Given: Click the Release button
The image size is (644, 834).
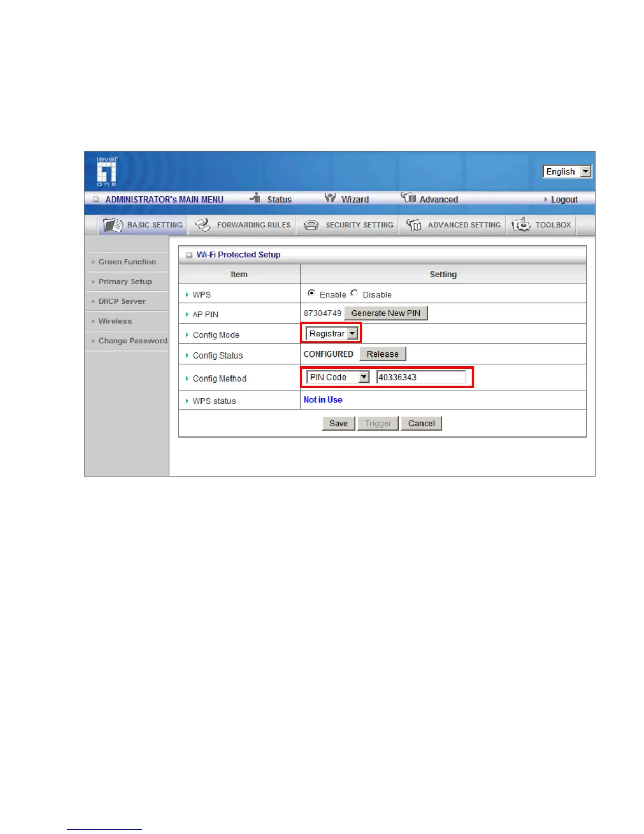Looking at the screenshot, I should (383, 354).
